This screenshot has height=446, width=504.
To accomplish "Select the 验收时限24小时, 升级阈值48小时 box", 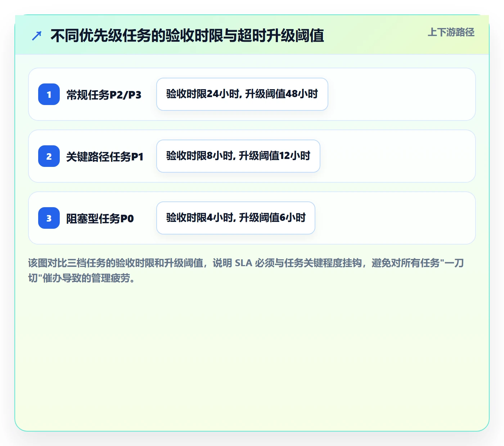I will pos(242,94).
